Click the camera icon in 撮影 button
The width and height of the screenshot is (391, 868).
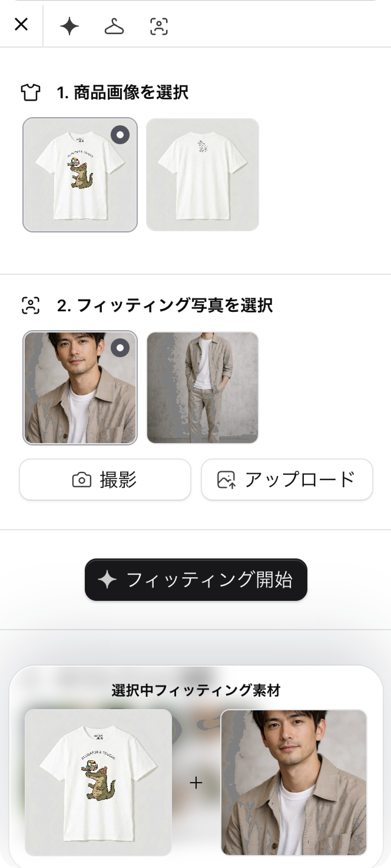tap(82, 480)
